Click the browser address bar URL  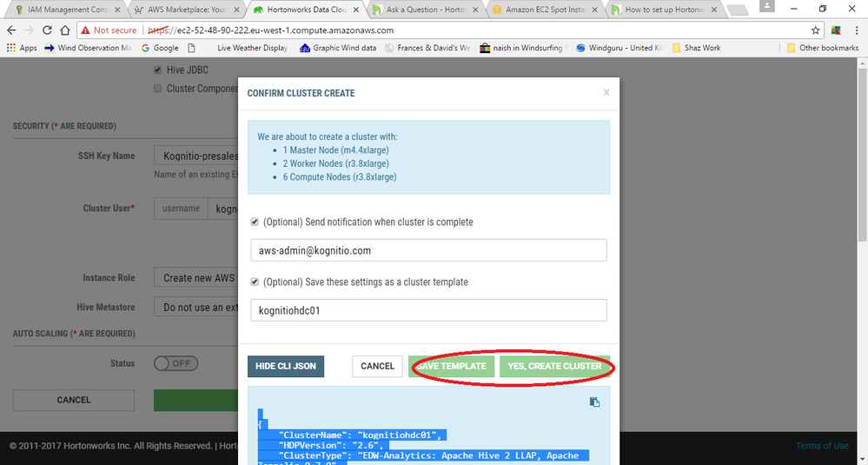pos(286,30)
